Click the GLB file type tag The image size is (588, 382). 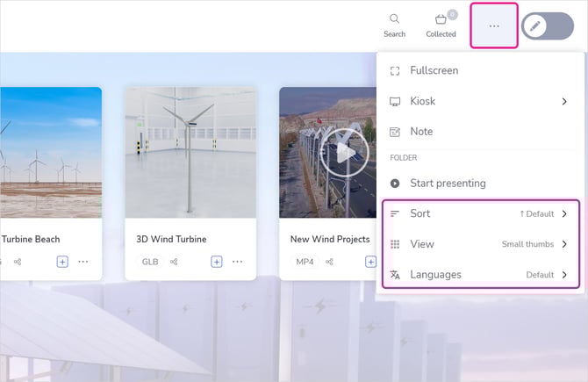click(150, 262)
